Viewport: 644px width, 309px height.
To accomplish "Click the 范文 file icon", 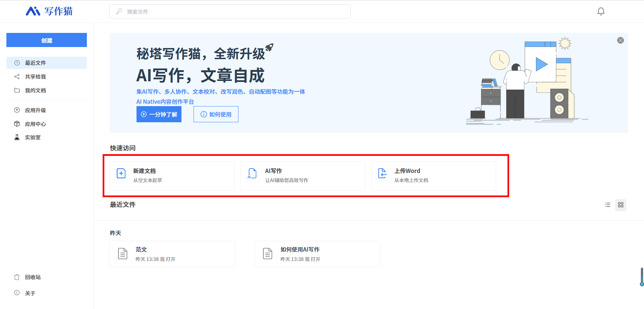I will tap(123, 254).
